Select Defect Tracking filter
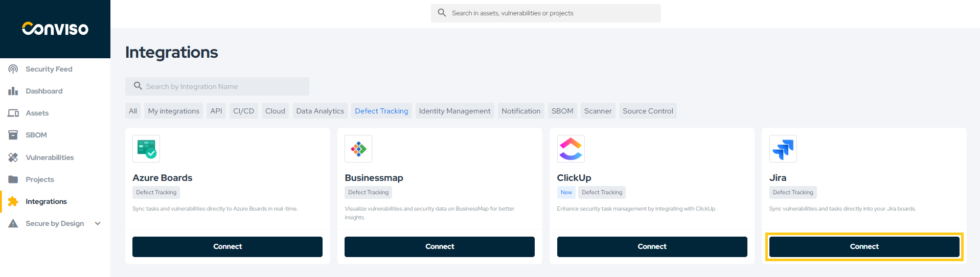This screenshot has height=277, width=980. 381,111
